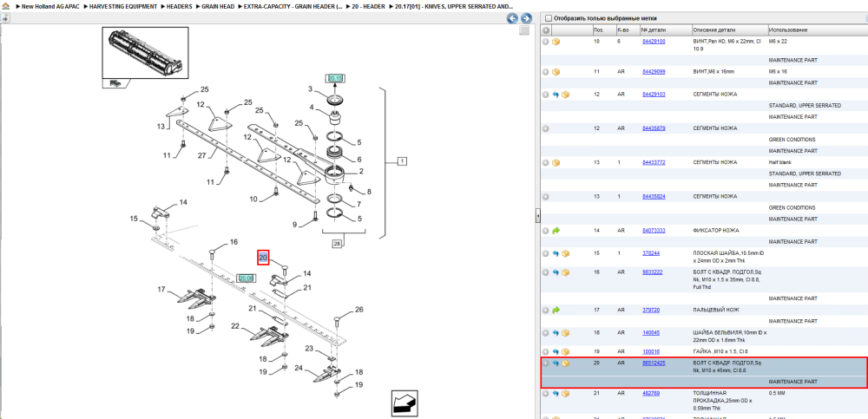Select the 'GREEN CONDITIONS' cell for part 84435879

(792, 140)
